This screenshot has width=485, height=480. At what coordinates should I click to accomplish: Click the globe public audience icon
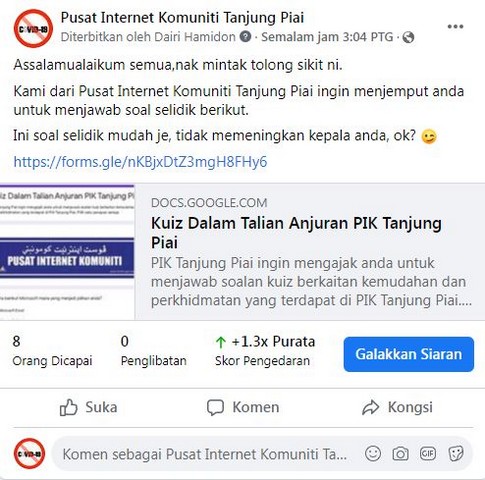tap(408, 37)
